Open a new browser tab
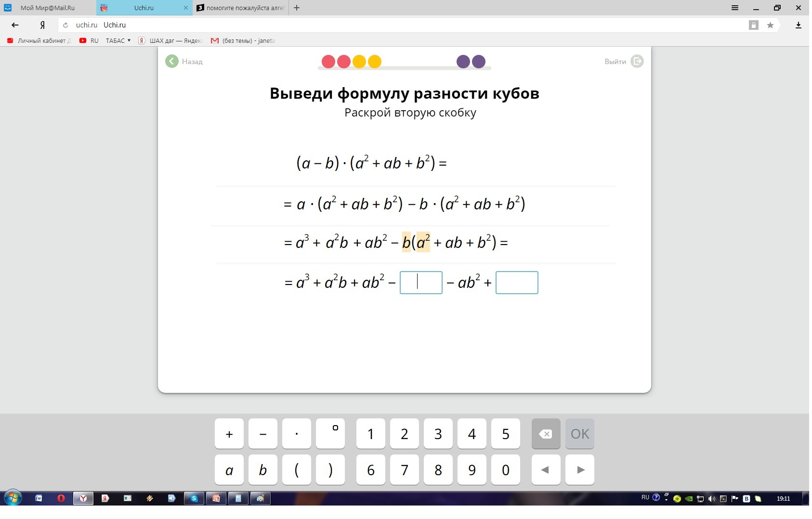 (x=297, y=8)
